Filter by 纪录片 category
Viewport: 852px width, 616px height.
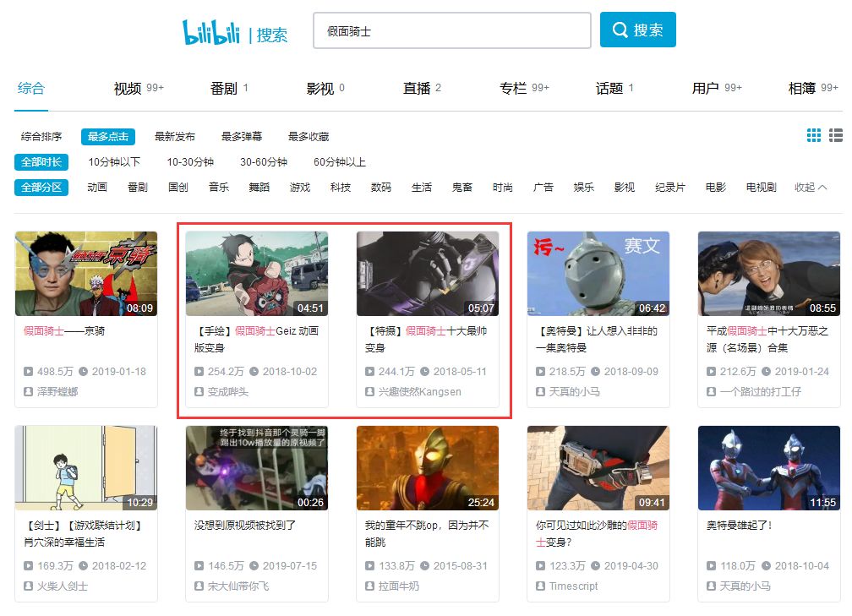coord(670,188)
